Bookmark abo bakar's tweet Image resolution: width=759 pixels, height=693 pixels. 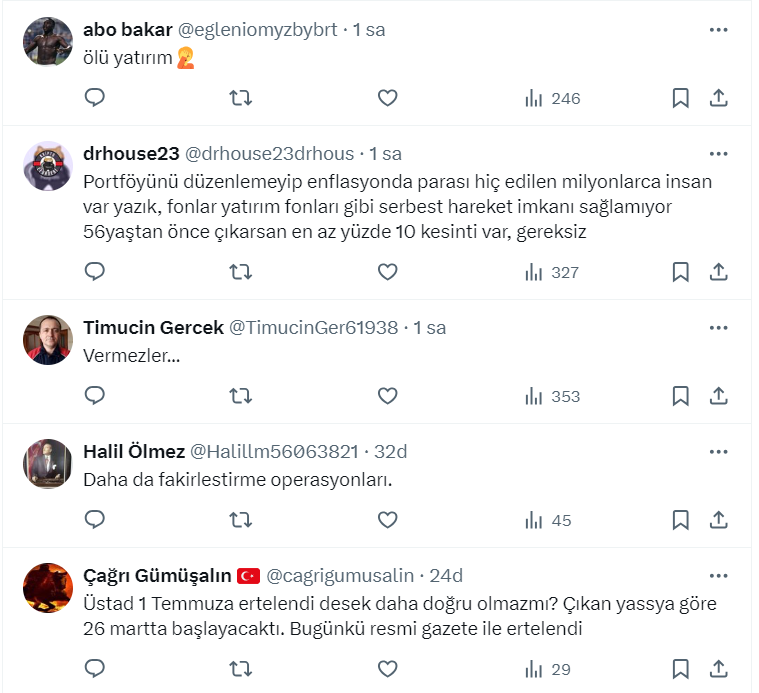680,98
